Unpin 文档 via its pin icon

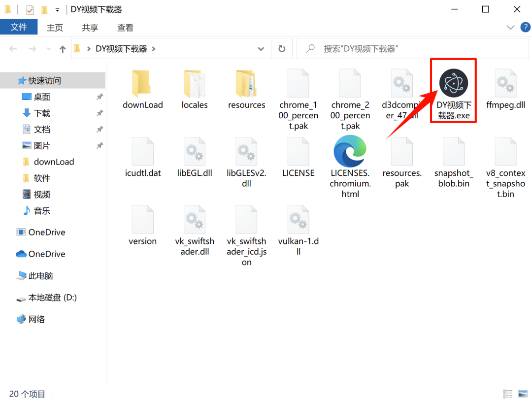click(100, 130)
